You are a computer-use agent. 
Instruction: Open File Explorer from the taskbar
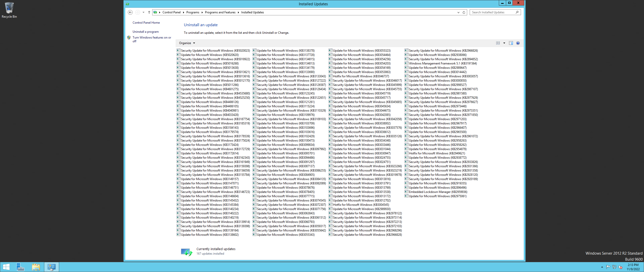coord(36,267)
